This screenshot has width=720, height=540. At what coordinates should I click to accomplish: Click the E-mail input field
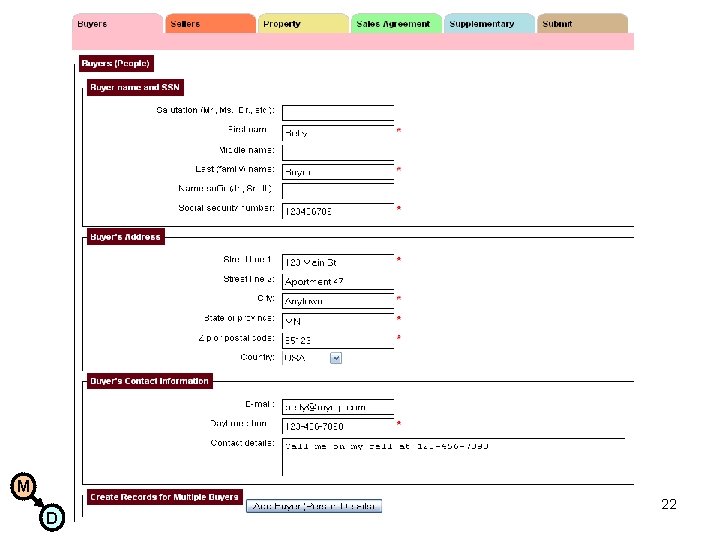click(x=338, y=407)
